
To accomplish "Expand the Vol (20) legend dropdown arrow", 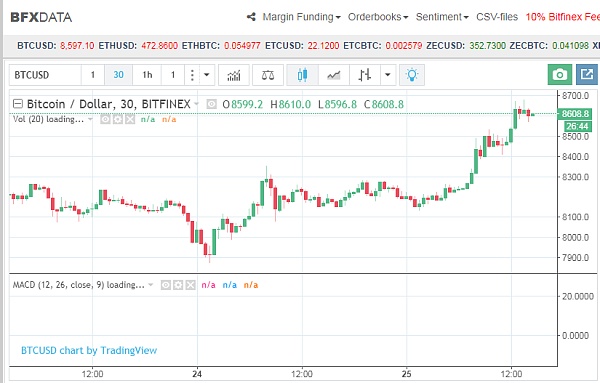I will pos(90,119).
